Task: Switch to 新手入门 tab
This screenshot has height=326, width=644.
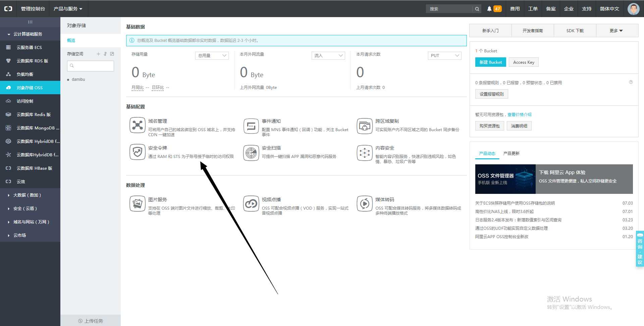Action: 490,31
